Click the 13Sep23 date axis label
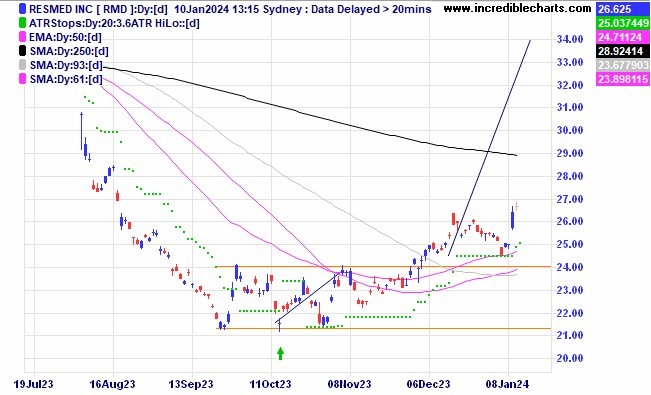The image size is (651, 395). [191, 384]
